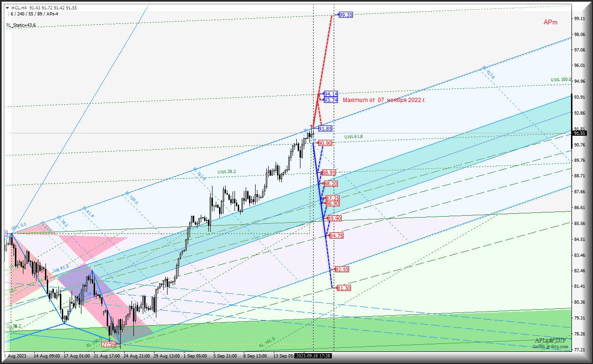
Task: Click the 82.55 red price label
Action: click(342, 269)
